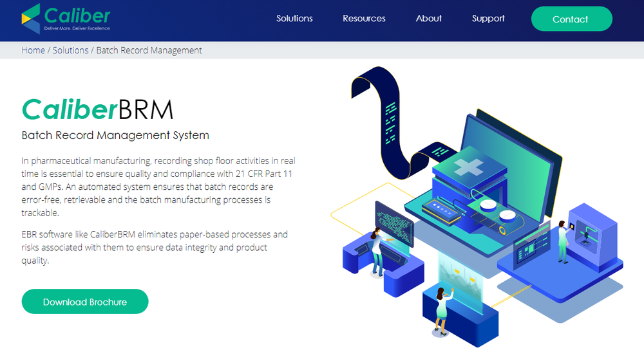This screenshot has width=644, height=350.
Task: Open the About menu
Action: pyautogui.click(x=428, y=19)
